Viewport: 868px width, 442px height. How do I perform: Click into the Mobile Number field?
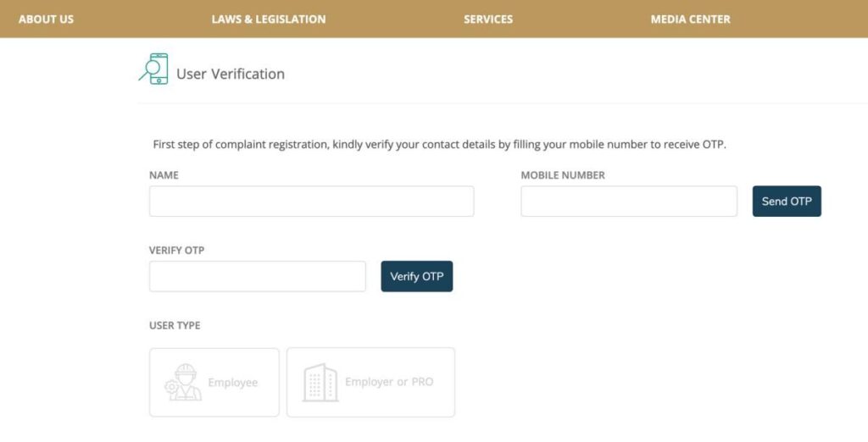point(629,202)
